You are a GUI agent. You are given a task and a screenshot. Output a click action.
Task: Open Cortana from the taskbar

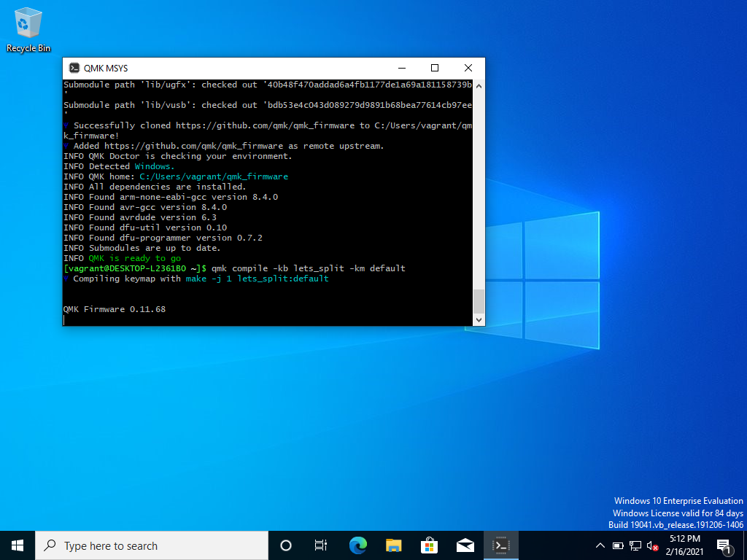click(x=286, y=545)
